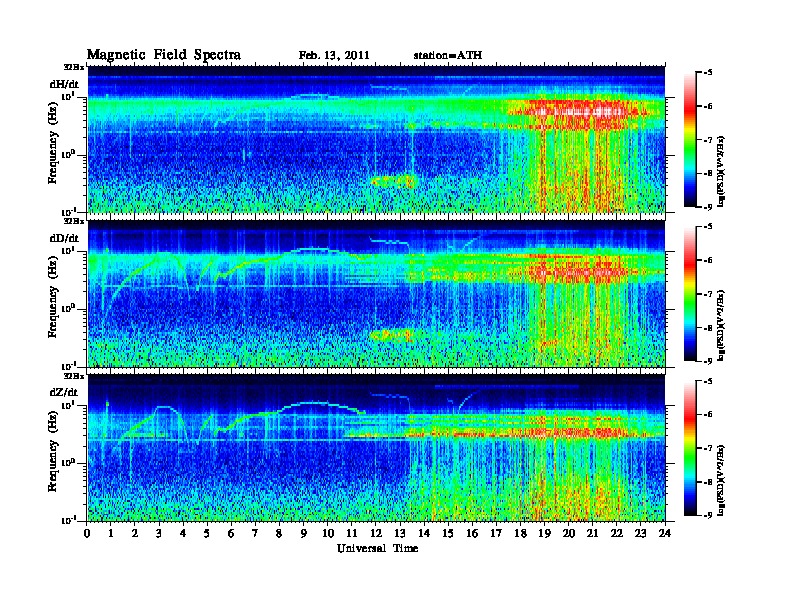Click the date text "Feb. 13, 2011"
792x612 pixels.
[x=334, y=55]
